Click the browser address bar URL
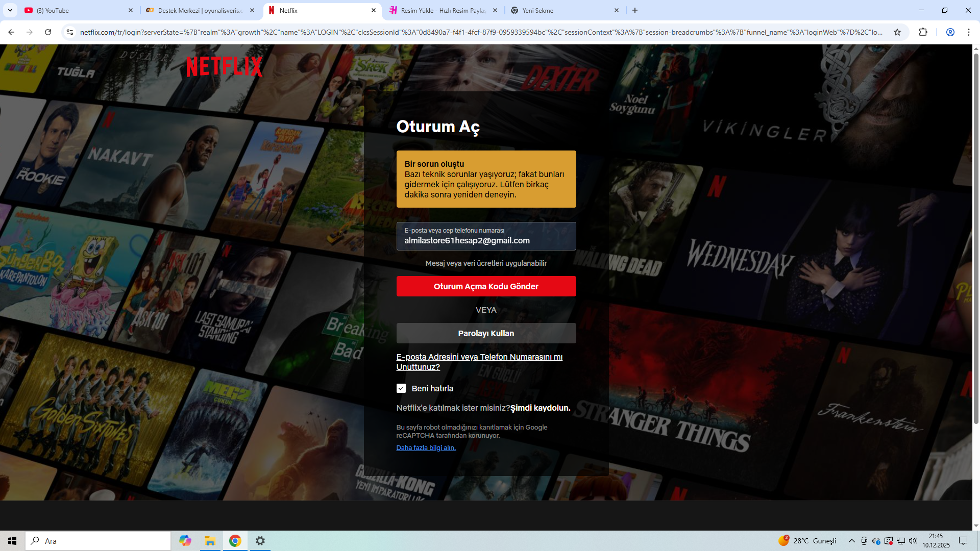 (x=481, y=32)
